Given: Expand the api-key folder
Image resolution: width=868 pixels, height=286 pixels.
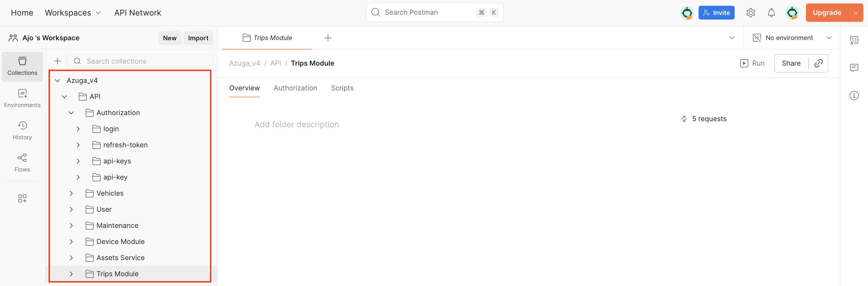Looking at the screenshot, I should coord(78,177).
